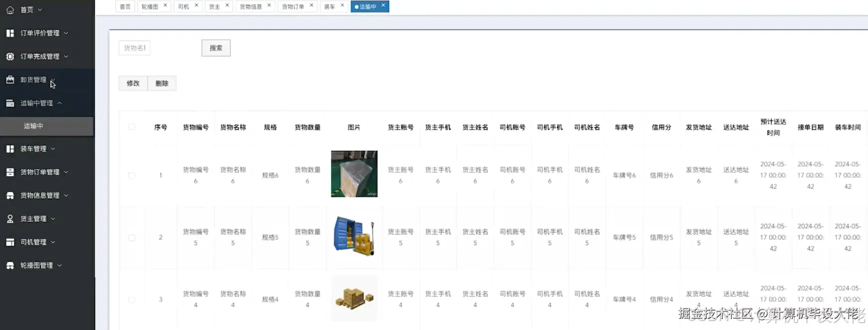Open the pallet boxes image in row 3
The image size is (868, 330).
(x=354, y=299)
